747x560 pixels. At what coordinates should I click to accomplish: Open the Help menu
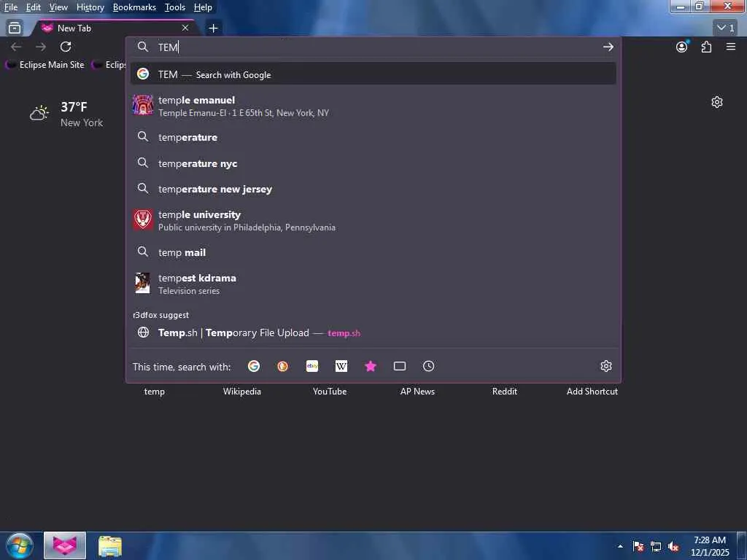(203, 7)
